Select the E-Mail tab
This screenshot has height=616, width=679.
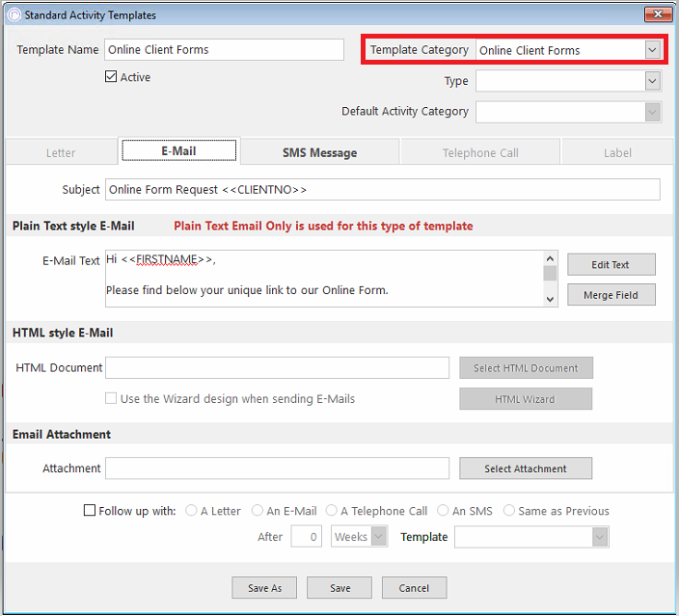tap(178, 150)
